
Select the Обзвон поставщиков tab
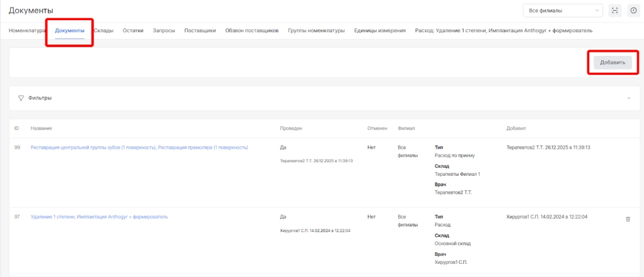coord(252,30)
